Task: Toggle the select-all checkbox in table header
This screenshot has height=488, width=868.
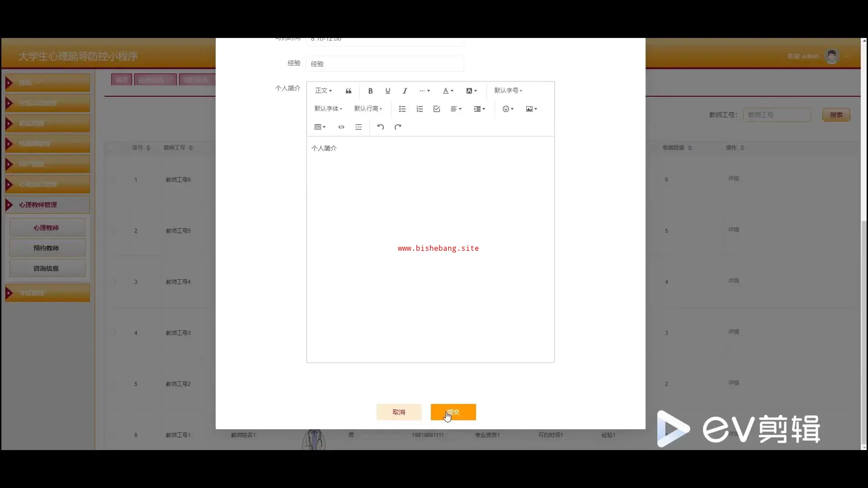Action: pos(110,147)
